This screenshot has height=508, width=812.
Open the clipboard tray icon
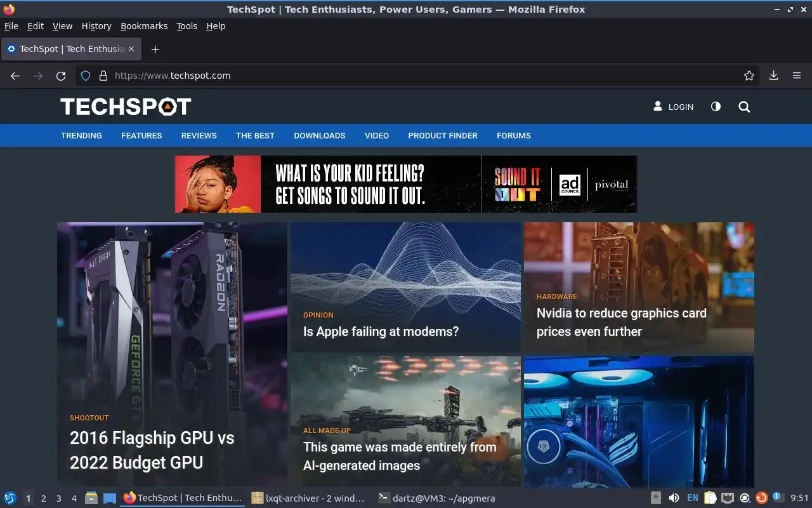710,498
